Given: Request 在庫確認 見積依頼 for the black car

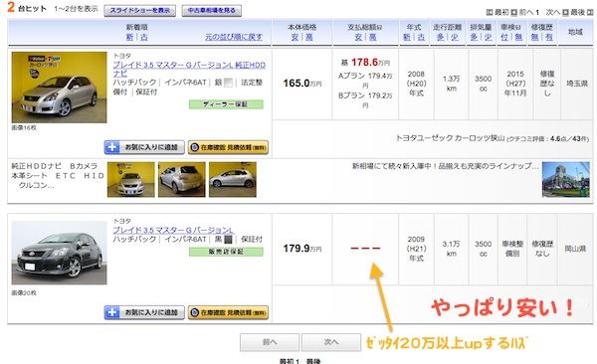Looking at the screenshot, I should tap(228, 312).
